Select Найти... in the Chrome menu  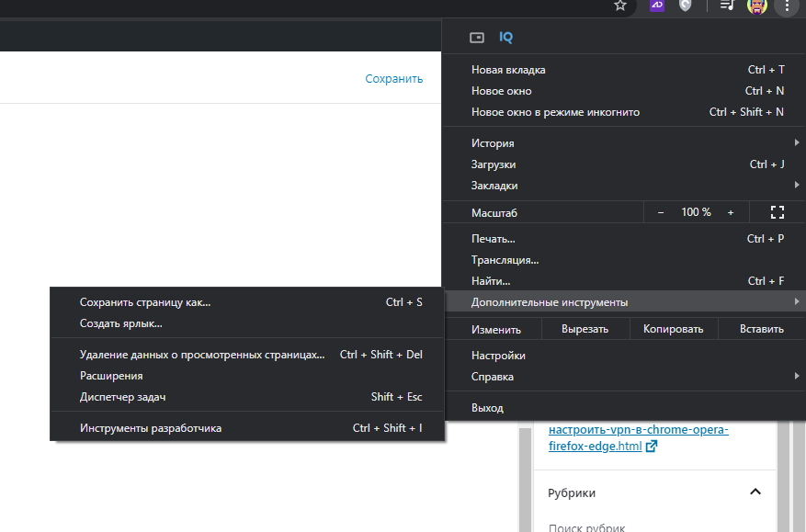click(x=623, y=281)
